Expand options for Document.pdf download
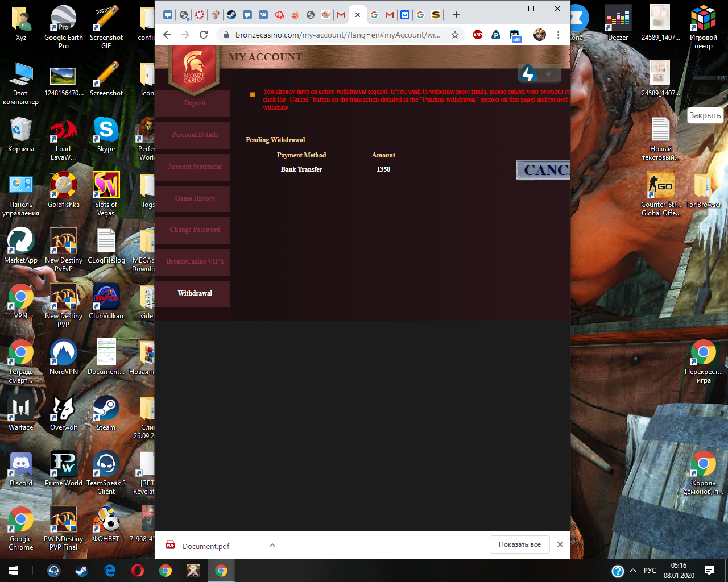 click(272, 545)
